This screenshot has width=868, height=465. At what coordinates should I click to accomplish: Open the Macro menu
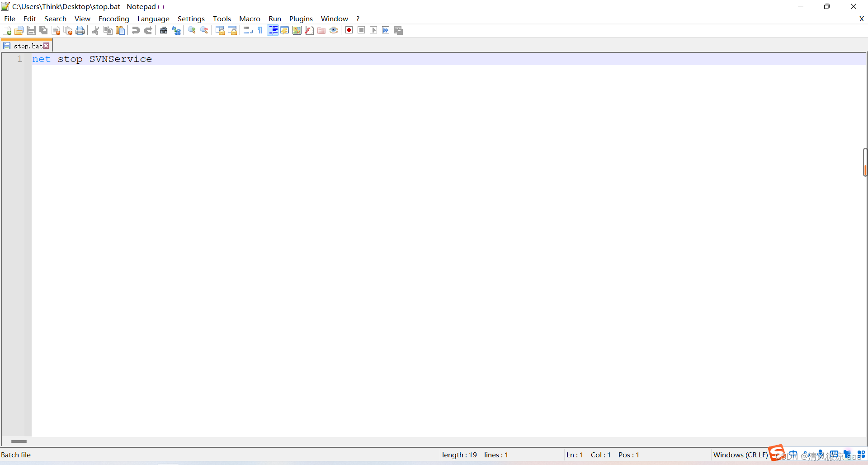pos(250,19)
